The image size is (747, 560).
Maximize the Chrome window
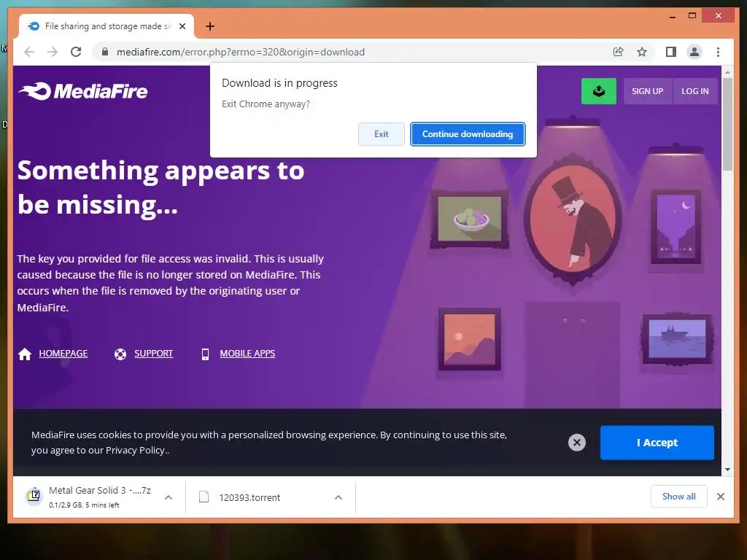(692, 16)
